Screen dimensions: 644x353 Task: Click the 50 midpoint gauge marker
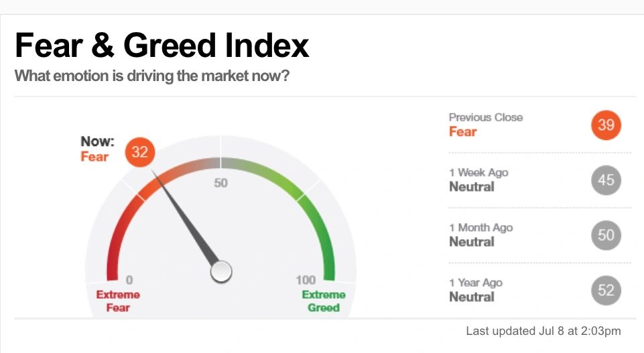coord(221,183)
